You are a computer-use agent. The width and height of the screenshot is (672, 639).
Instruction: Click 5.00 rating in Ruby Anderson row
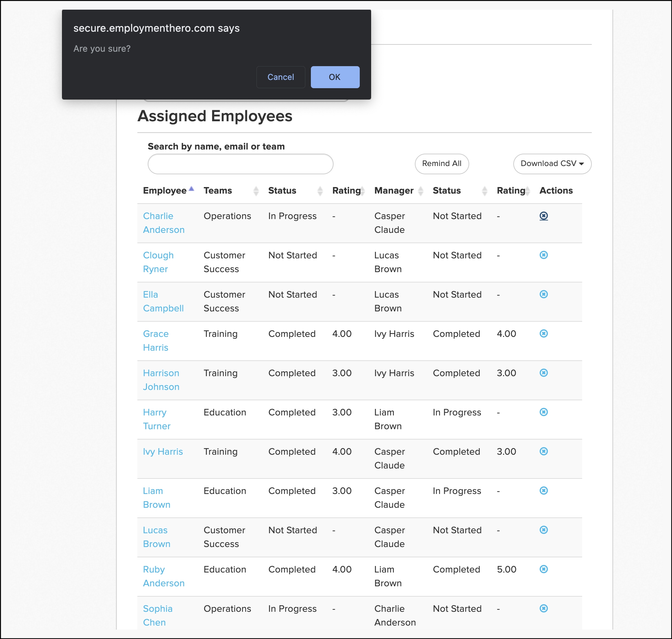pyautogui.click(x=506, y=569)
